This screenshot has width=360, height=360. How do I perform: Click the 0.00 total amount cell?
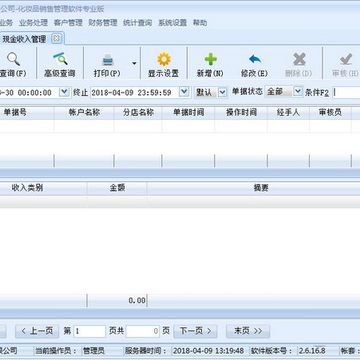[x=117, y=300]
